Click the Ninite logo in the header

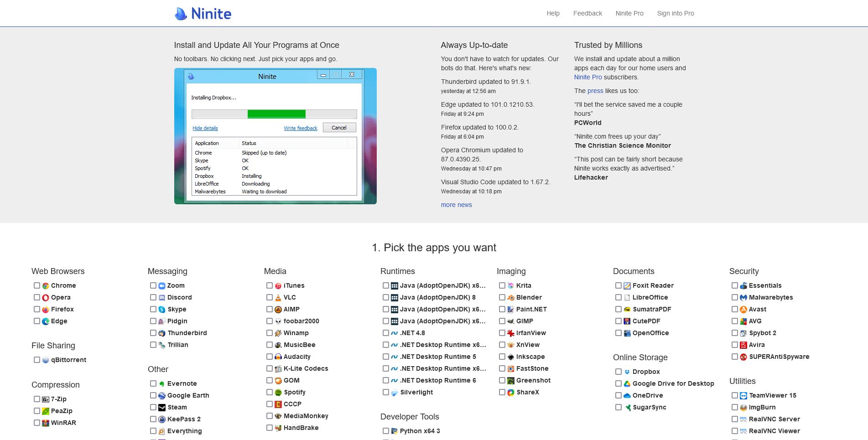click(x=203, y=14)
